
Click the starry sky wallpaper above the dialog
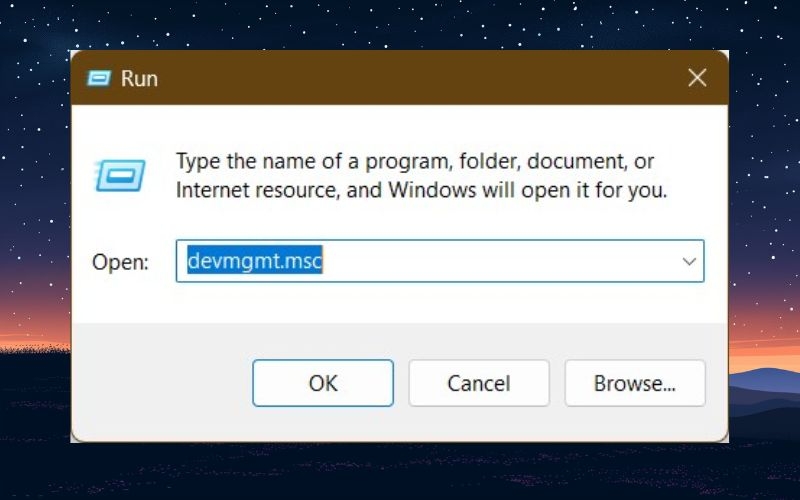(x=398, y=24)
